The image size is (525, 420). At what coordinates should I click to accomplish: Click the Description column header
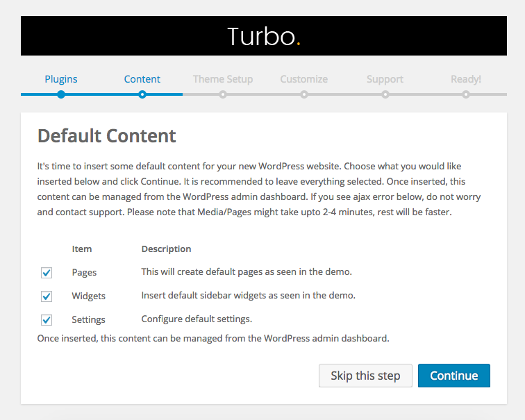point(166,249)
